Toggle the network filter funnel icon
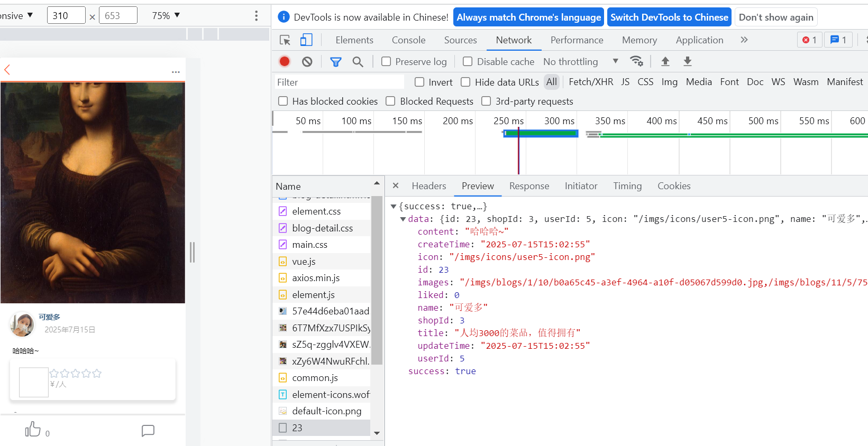The height and width of the screenshot is (446, 868). tap(336, 62)
